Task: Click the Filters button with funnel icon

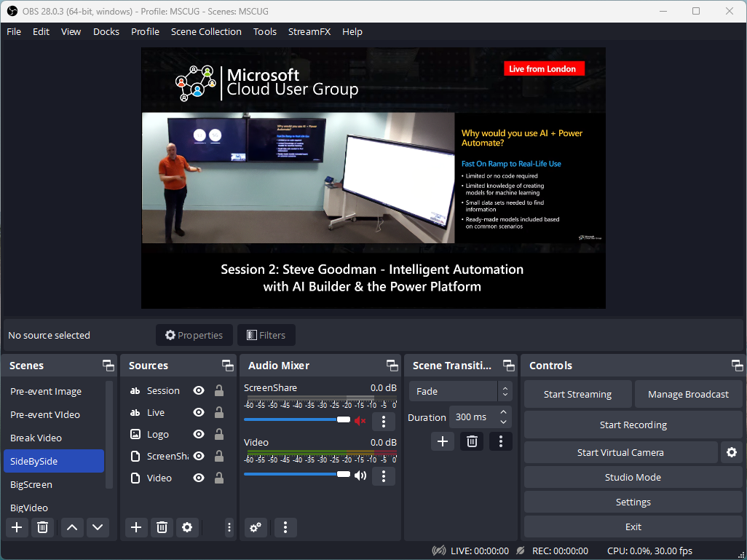Action: [x=266, y=335]
